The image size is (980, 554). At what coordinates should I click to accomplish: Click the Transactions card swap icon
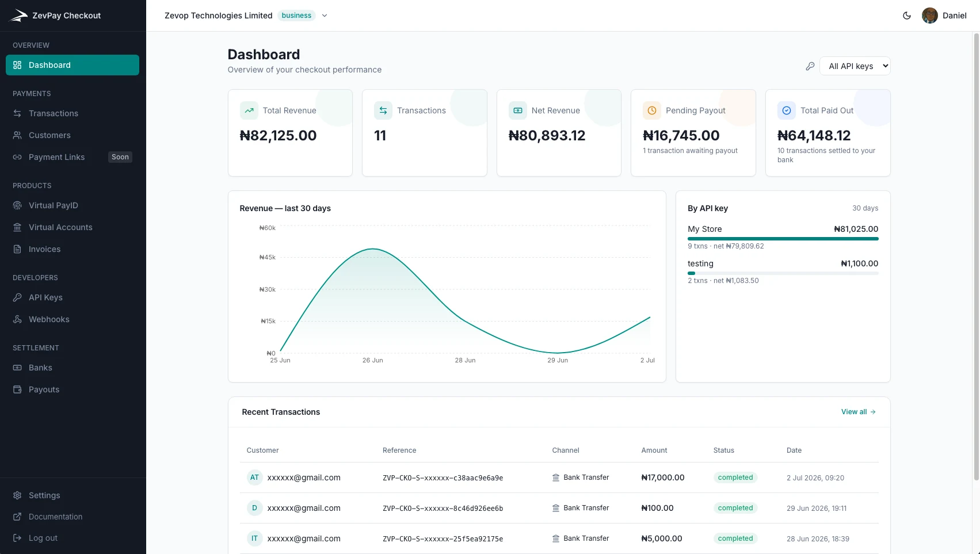point(383,110)
